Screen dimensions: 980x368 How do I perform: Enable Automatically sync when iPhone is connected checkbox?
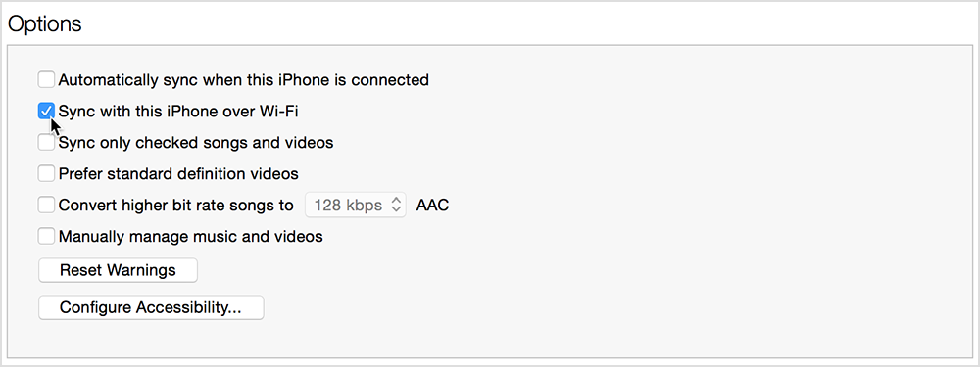click(x=46, y=80)
